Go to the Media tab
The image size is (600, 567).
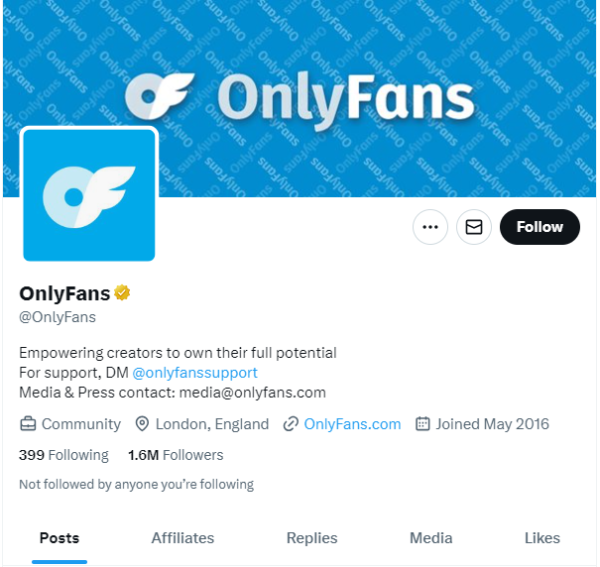point(431,538)
